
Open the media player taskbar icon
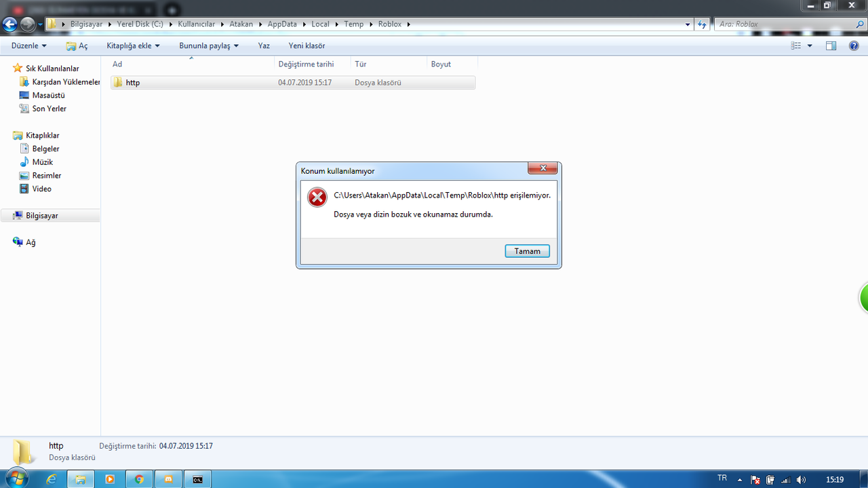(110, 479)
